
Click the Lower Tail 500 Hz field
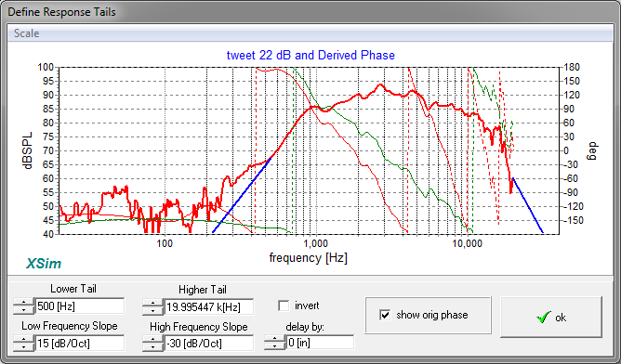[x=80, y=306]
